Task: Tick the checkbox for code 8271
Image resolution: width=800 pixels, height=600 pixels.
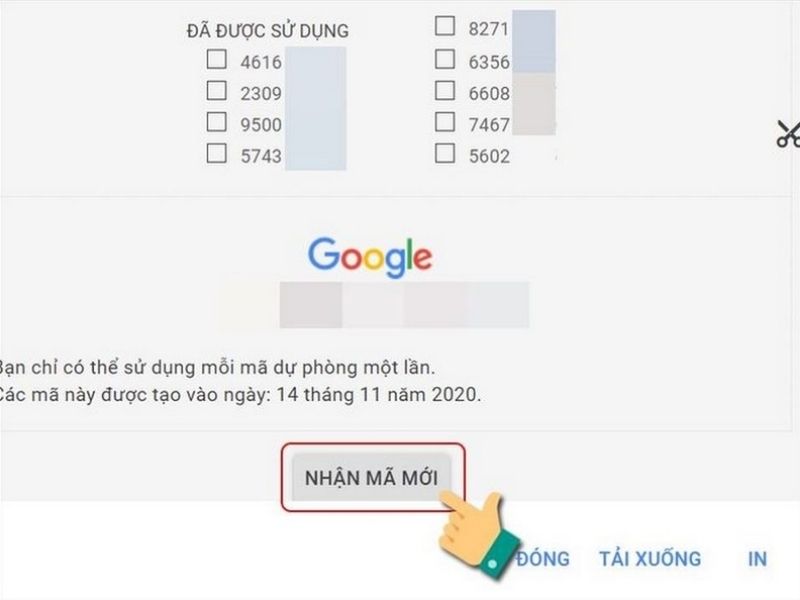Action: (445, 26)
